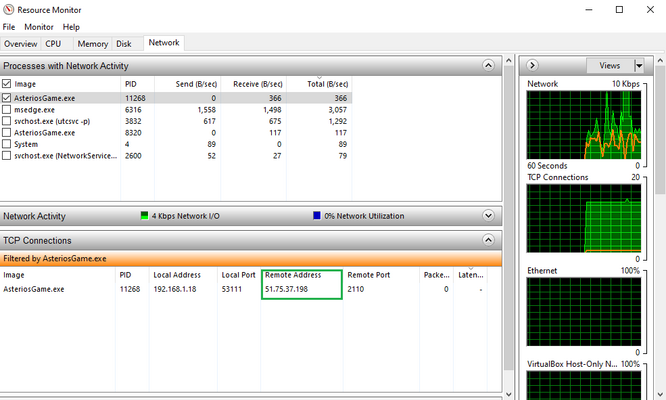Check the msedge.exe checkbox
The height and width of the screenshot is (400, 666).
[6, 110]
